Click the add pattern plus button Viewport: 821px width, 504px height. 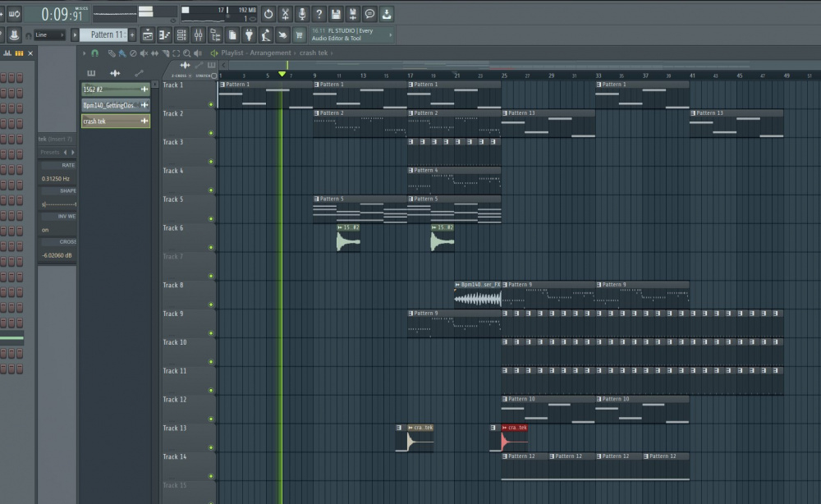pyautogui.click(x=133, y=35)
